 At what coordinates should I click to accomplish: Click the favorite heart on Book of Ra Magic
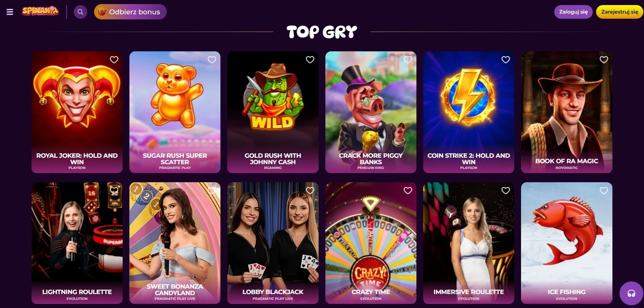point(604,60)
